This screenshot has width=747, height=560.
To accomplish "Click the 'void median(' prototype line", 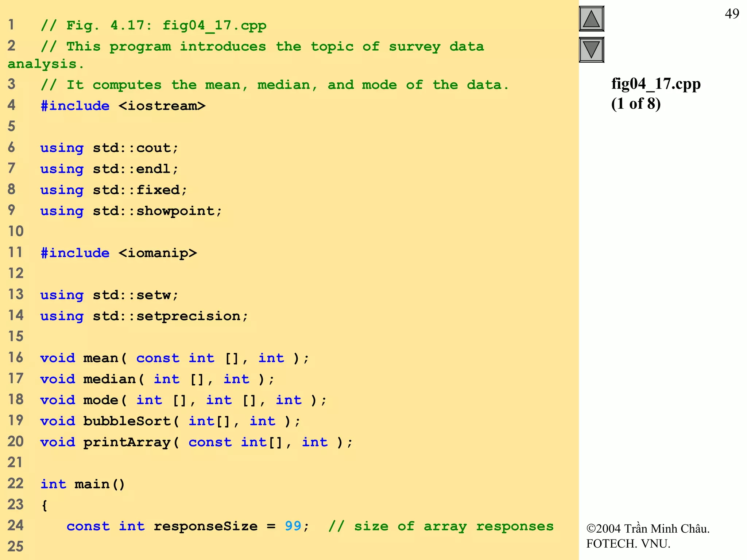I will tap(157, 379).
